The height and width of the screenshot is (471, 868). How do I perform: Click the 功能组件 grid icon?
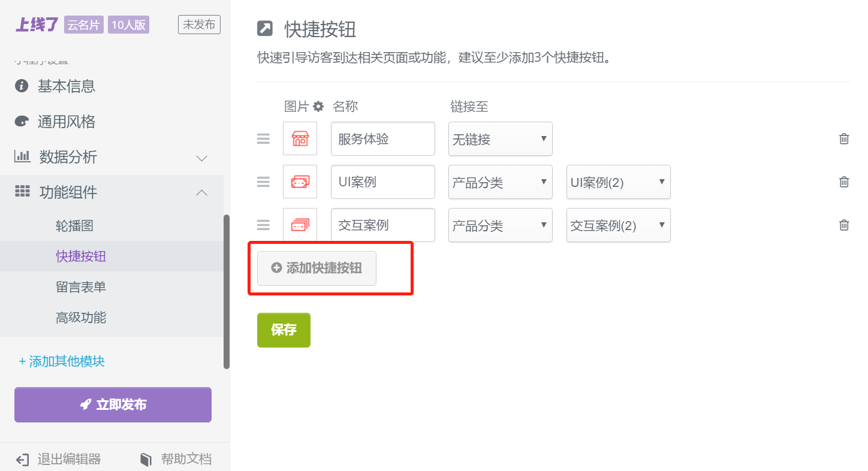22,192
